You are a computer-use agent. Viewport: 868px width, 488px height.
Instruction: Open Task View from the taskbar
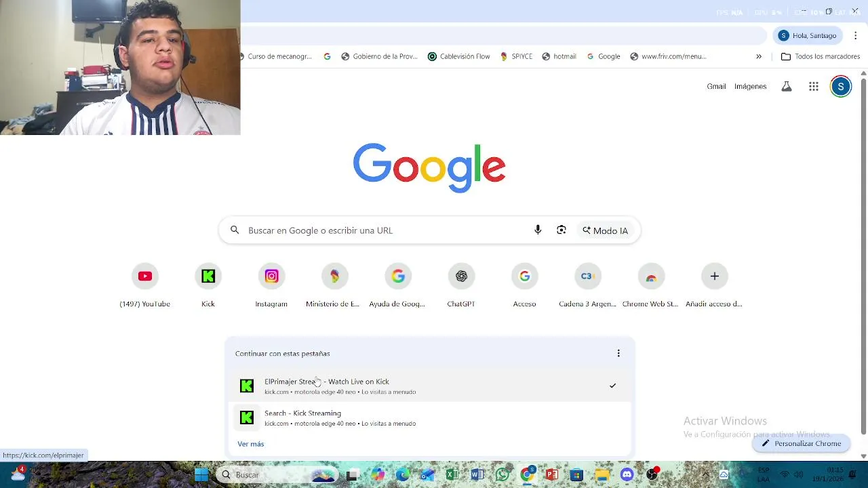352,474
